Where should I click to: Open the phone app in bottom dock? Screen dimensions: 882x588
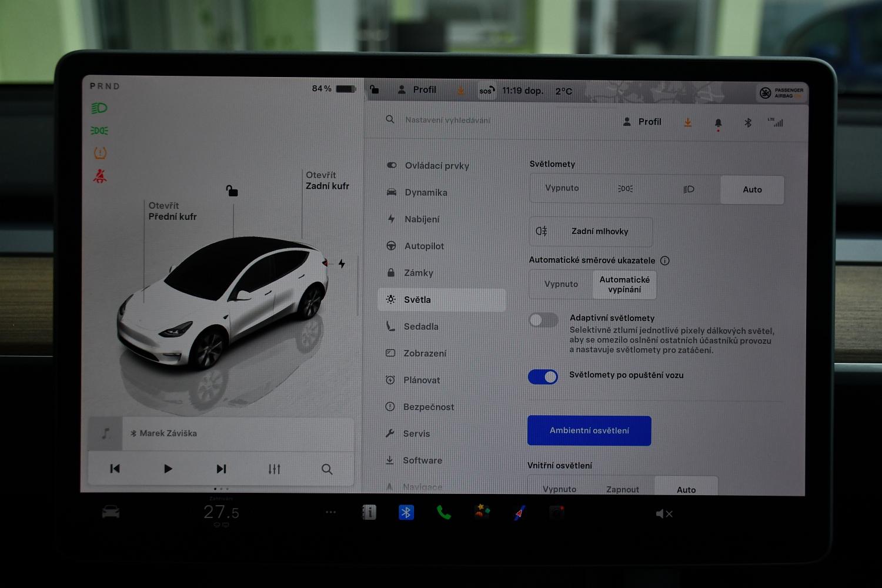tap(443, 513)
